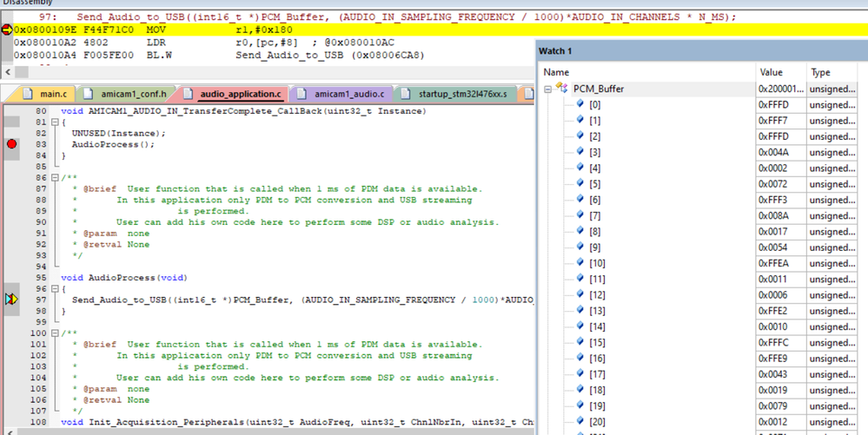Viewport: 868px width, 435px height.
Task: Click the BL.W Send_Audio_to_USB disassembly line
Action: (x=219, y=55)
